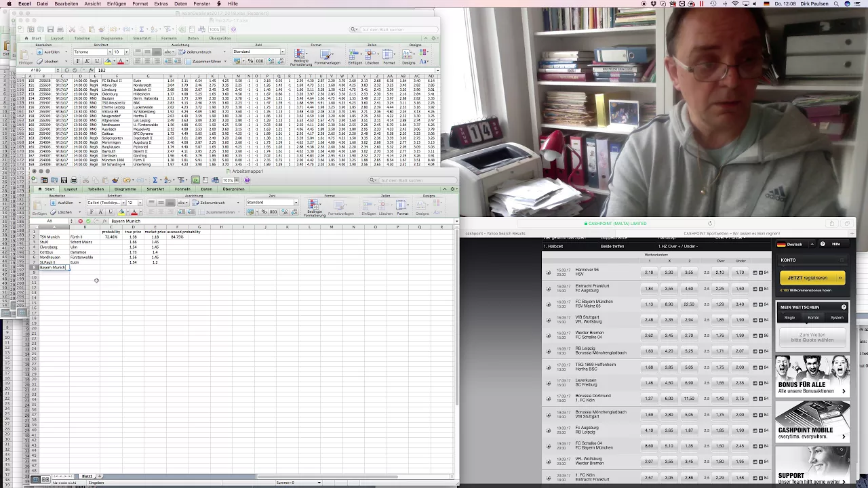Viewport: 868px width, 488px height.
Task: Click percent style icon in Zahl group
Action: point(264,211)
